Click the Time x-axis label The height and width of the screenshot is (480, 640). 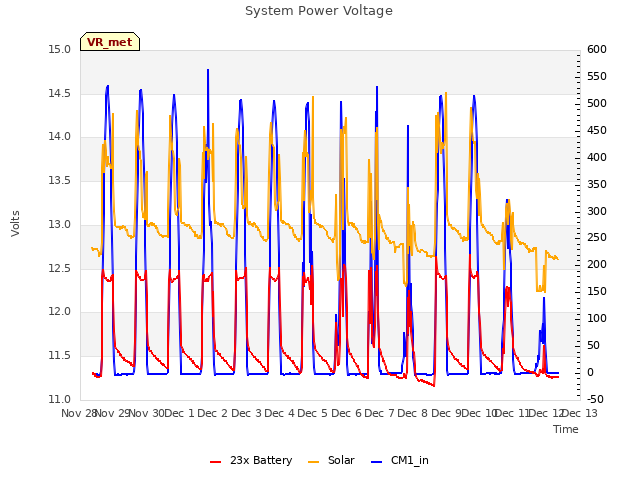pos(566,429)
